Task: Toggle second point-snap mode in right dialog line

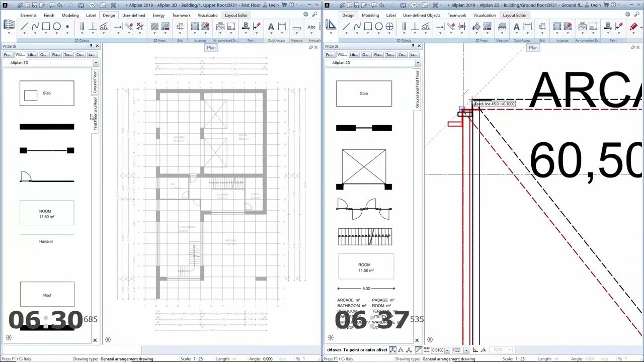Action: click(x=401, y=350)
